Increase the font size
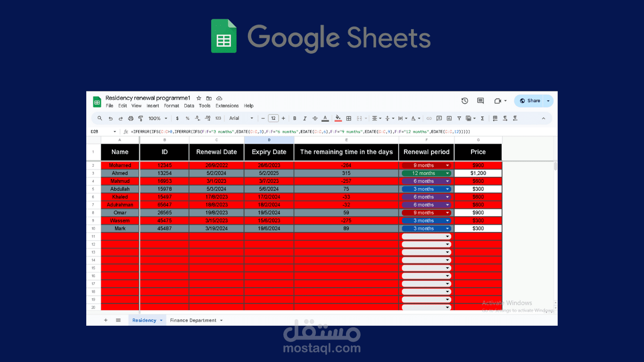The image size is (644, 362). (x=283, y=118)
